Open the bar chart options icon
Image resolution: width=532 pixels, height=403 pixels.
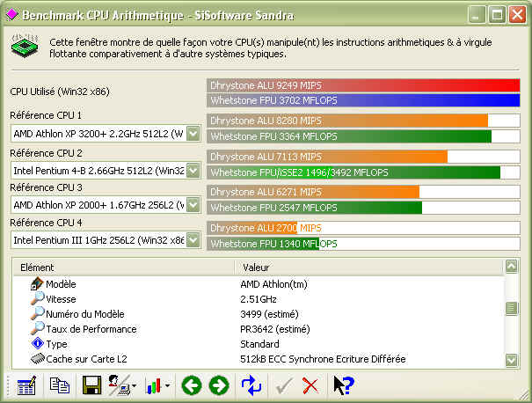pos(153,386)
